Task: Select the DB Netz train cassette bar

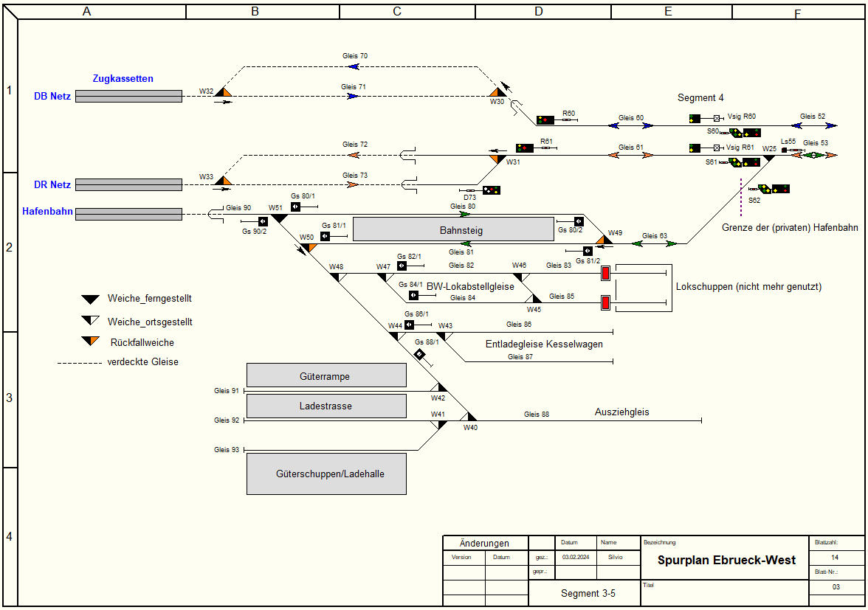Action: [128, 96]
